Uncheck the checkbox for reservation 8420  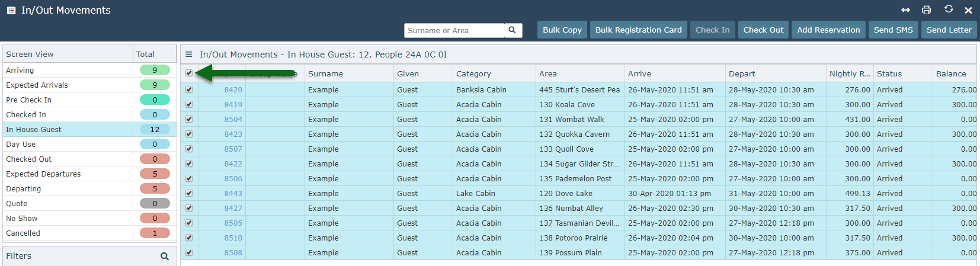pos(189,90)
